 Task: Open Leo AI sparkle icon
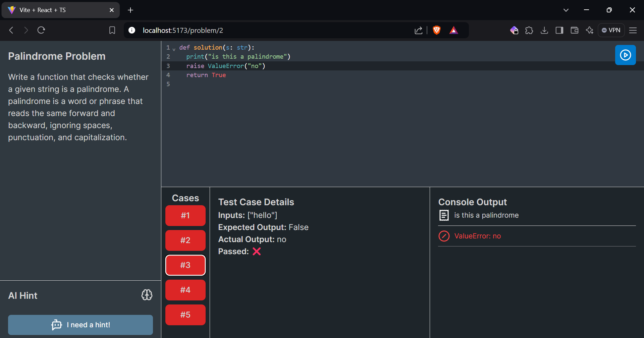click(x=590, y=31)
